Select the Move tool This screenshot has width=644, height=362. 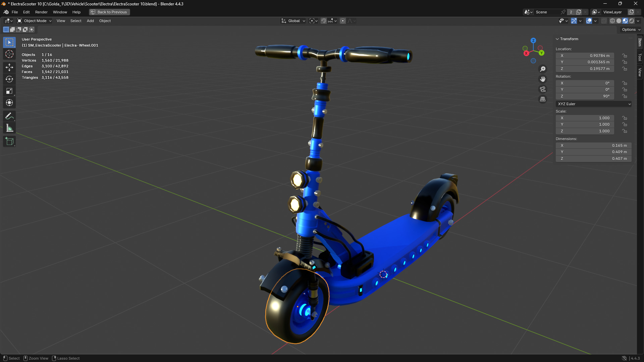click(x=9, y=67)
